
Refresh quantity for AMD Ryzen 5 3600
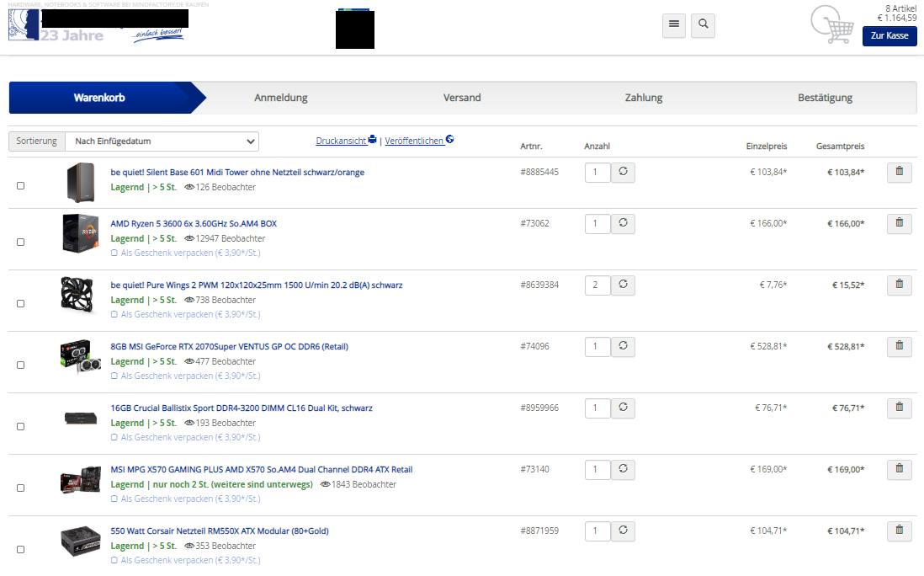(x=623, y=223)
